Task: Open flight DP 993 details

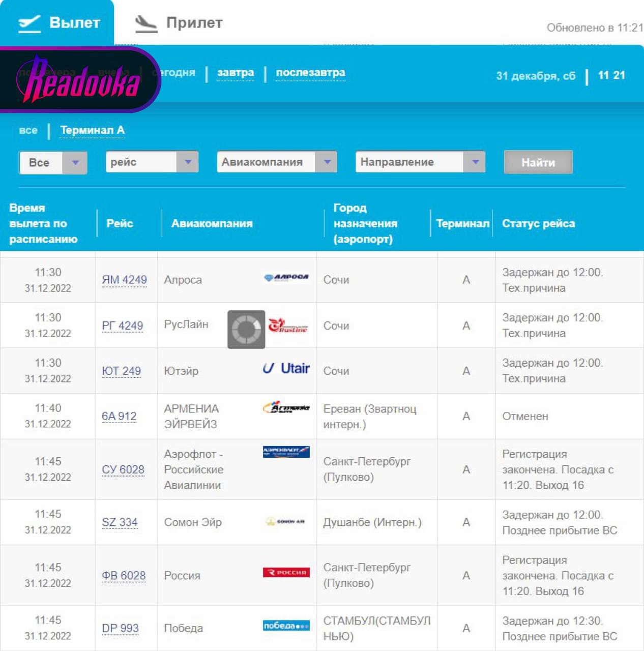Action: coord(120,628)
